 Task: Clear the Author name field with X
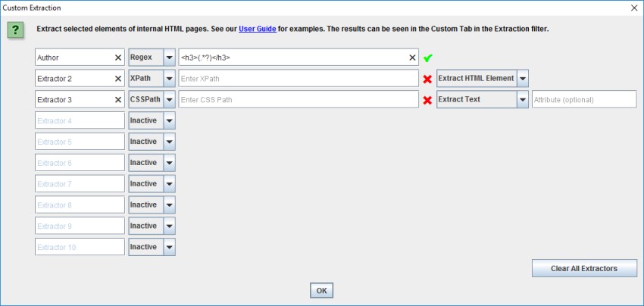pos(118,58)
